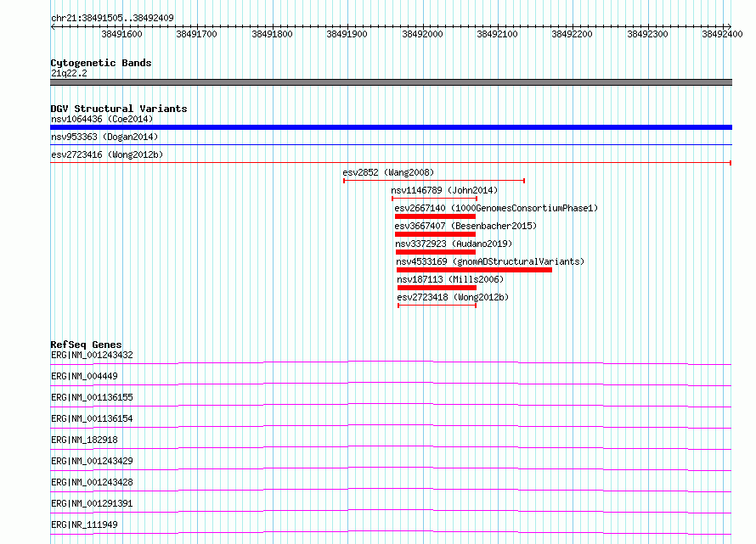Click the nsv3372923 (Audano2019) red bar
The height and width of the screenshot is (544, 756).
point(436,252)
